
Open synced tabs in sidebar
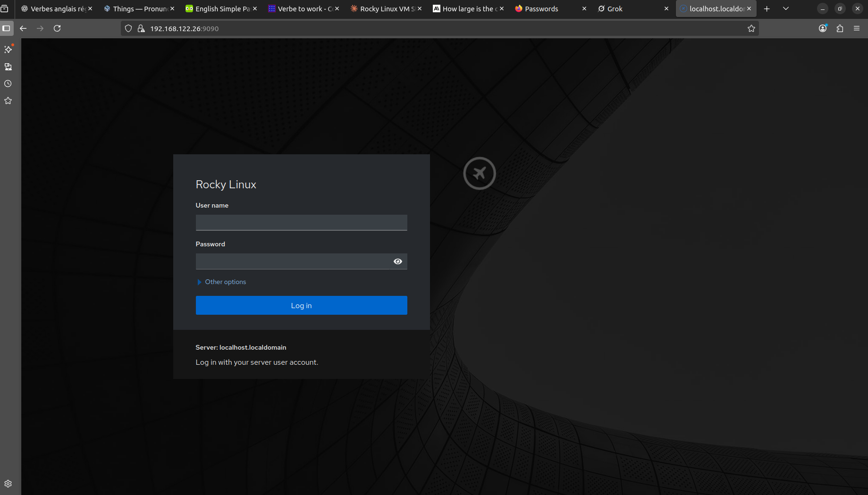[x=8, y=67]
